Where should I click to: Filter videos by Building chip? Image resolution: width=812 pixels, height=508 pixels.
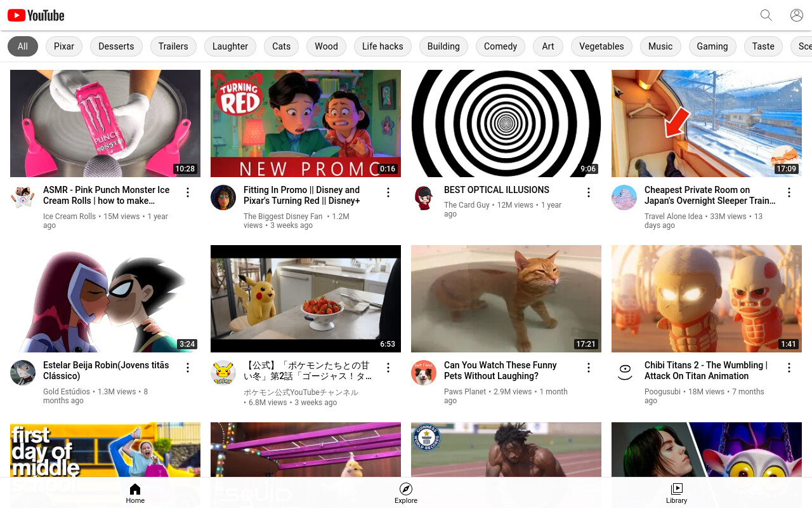[443, 46]
